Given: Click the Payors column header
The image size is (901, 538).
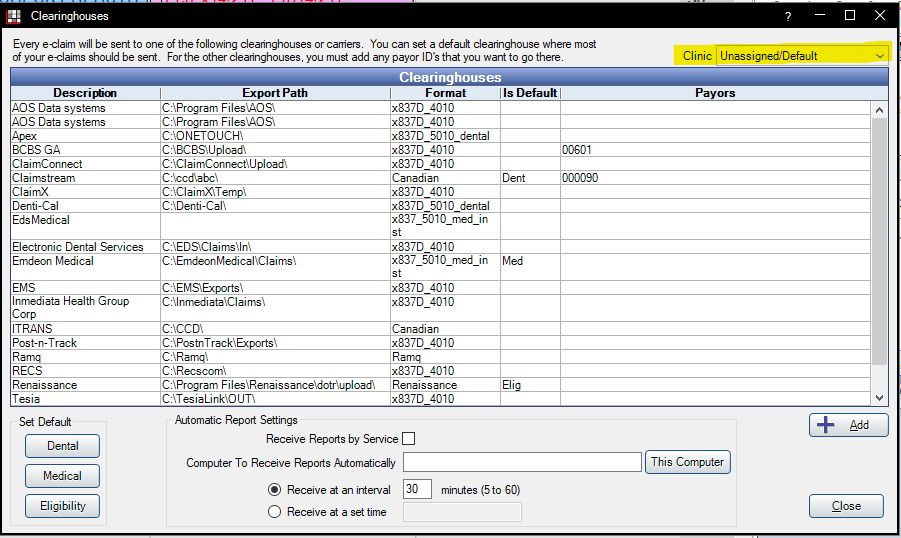Looking at the screenshot, I should (715, 93).
